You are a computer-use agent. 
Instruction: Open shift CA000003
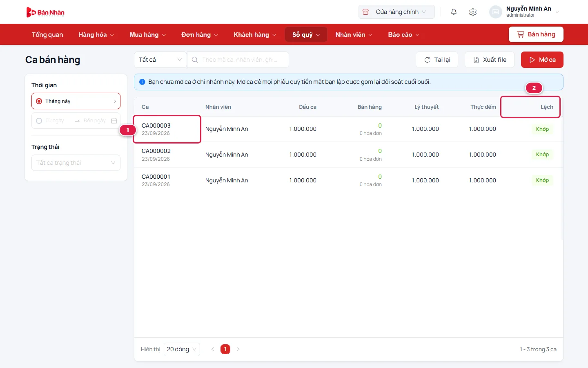pyautogui.click(x=156, y=126)
